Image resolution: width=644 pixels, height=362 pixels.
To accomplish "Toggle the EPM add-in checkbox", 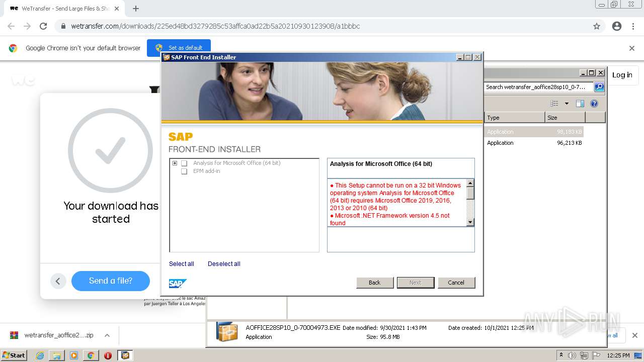I will (184, 171).
